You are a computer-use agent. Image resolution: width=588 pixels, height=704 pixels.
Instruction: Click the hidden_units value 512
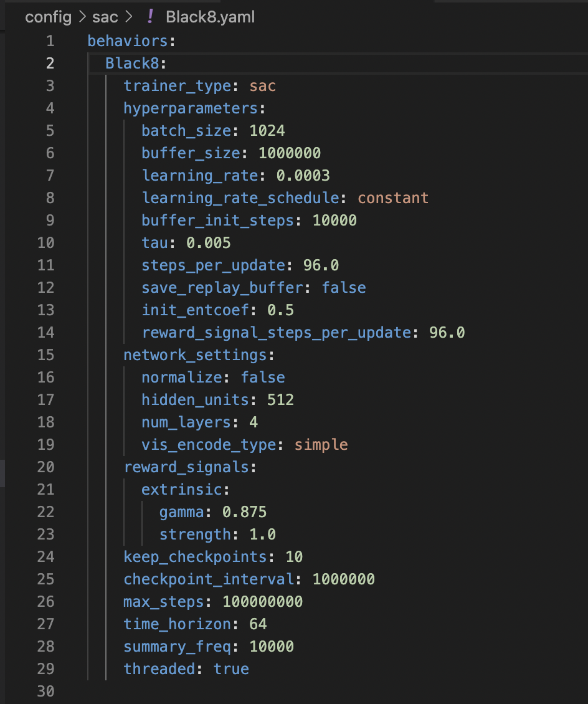pos(280,399)
